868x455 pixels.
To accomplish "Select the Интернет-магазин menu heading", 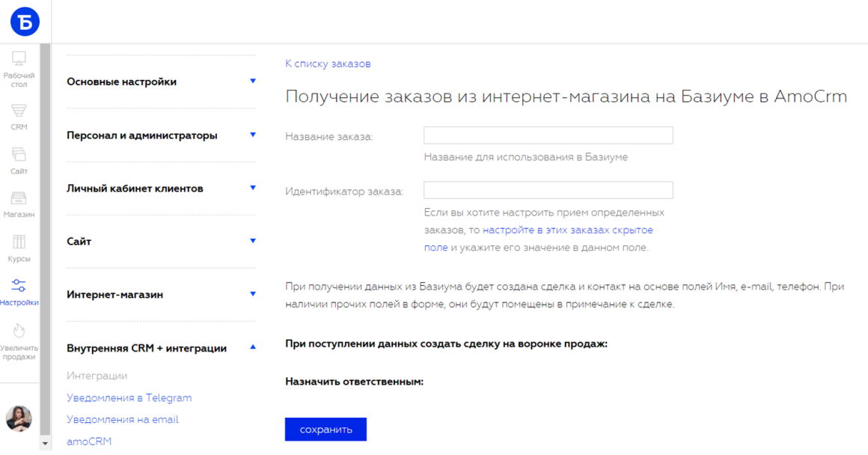I will (x=114, y=294).
